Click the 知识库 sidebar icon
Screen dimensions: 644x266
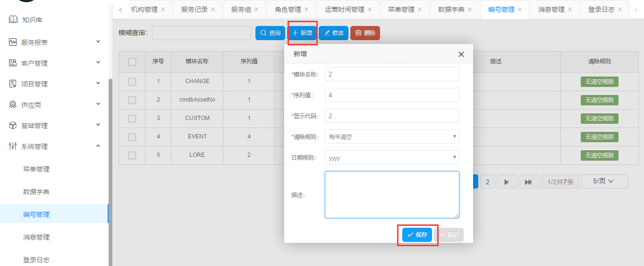(13, 20)
